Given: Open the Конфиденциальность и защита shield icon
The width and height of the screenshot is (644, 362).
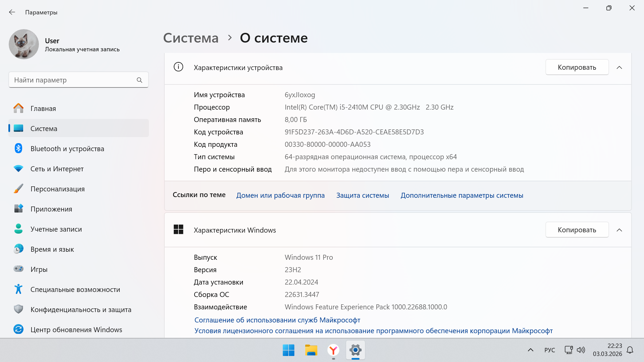Looking at the screenshot, I should coord(18,309).
